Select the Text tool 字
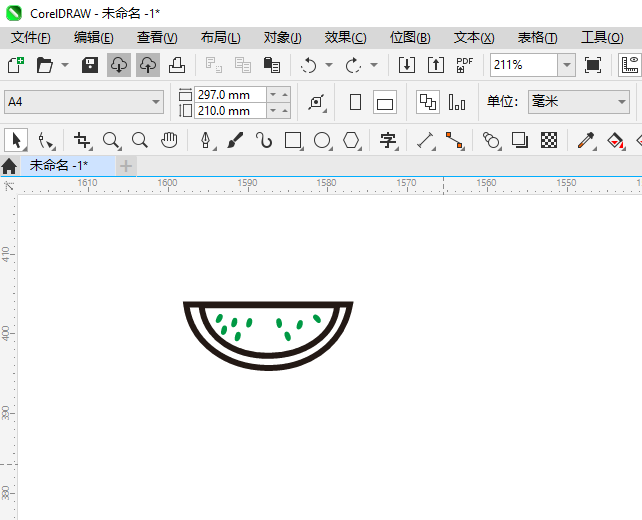Screen dimensions: 642x520 (388, 140)
